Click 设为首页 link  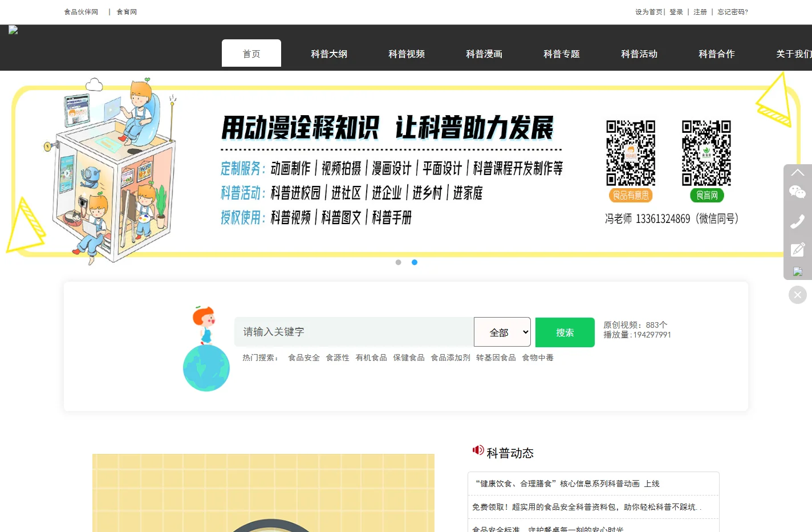pyautogui.click(x=649, y=12)
